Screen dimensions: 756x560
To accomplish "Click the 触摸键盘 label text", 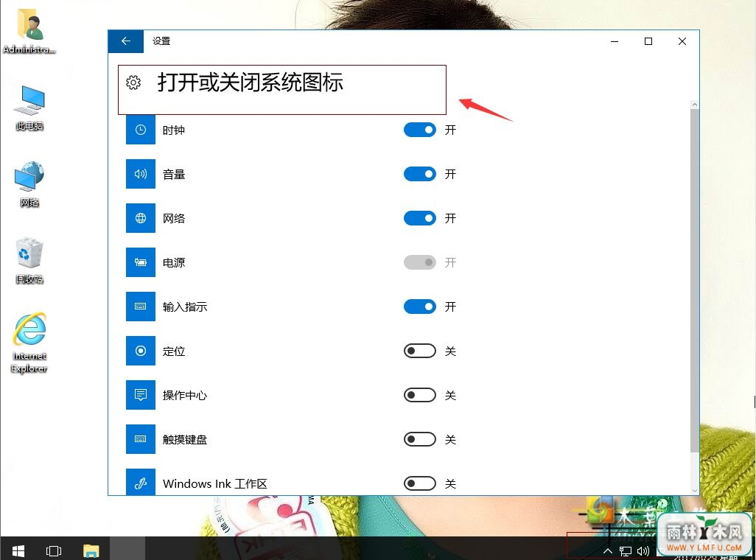I will click(x=185, y=439).
